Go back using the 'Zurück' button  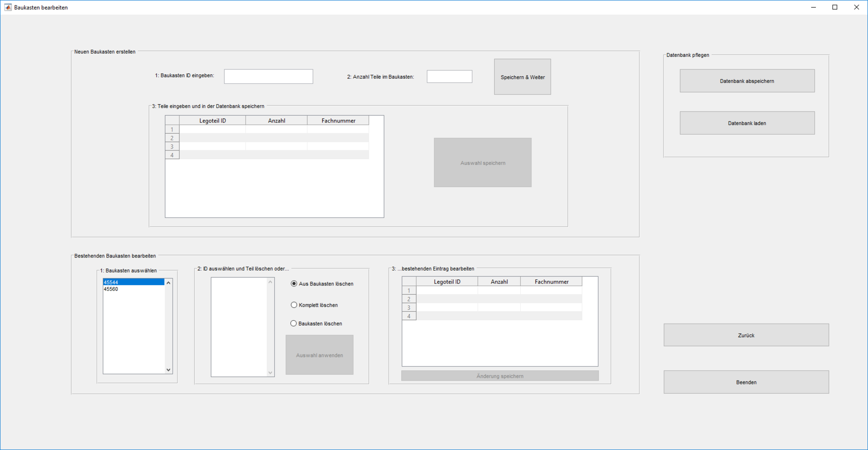746,335
